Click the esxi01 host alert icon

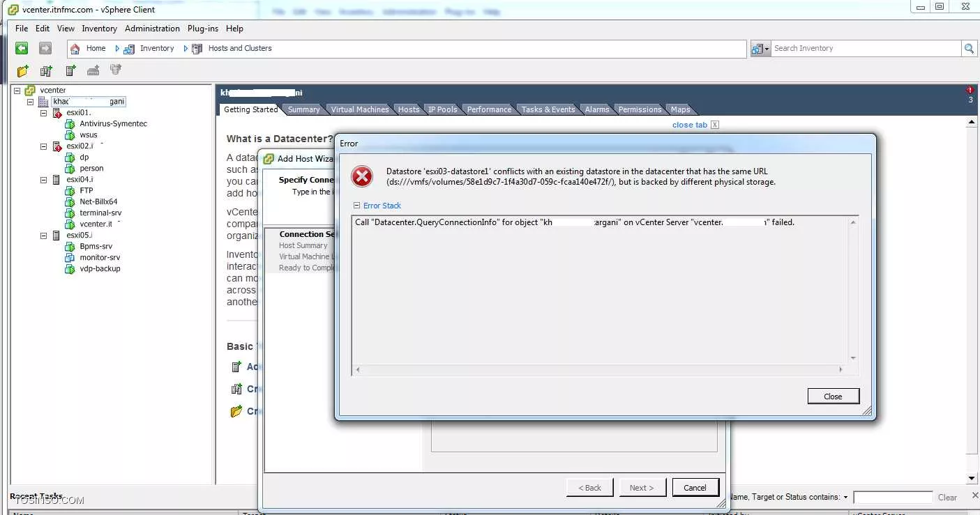(x=57, y=113)
